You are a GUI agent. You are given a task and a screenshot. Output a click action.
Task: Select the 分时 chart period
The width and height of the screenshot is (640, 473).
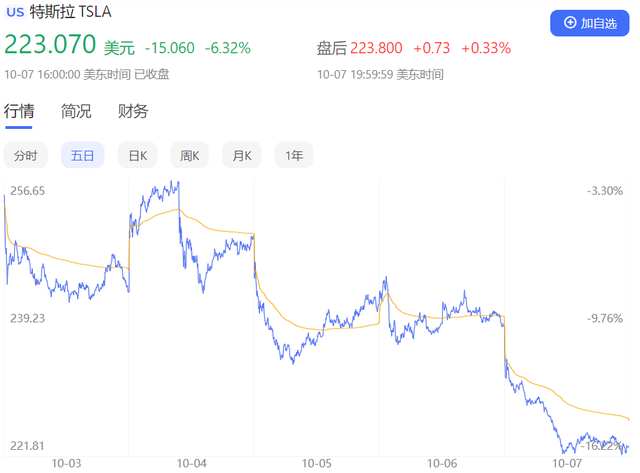26,155
